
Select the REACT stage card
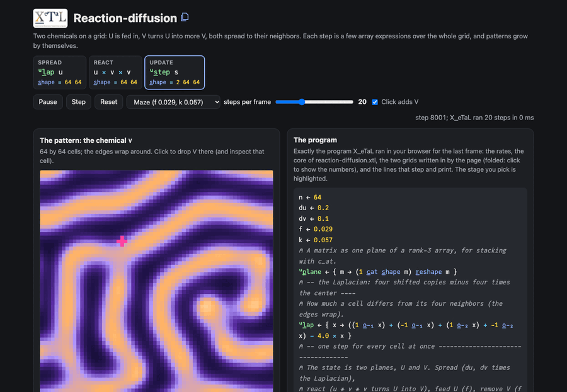click(115, 72)
